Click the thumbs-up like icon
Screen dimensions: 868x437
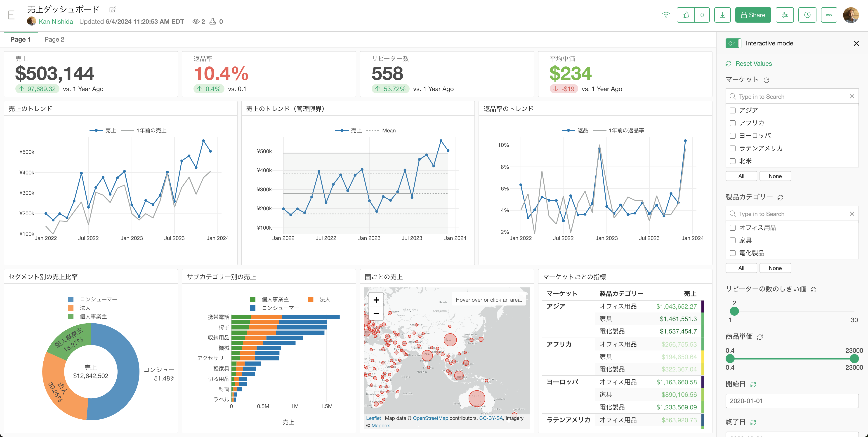tap(686, 15)
